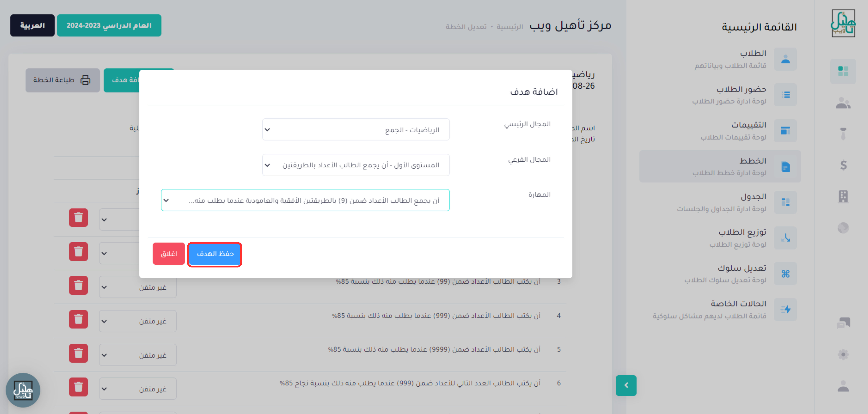Click user profile icon at rail bottom
Screen dimensions: 868x414
coord(843,386)
